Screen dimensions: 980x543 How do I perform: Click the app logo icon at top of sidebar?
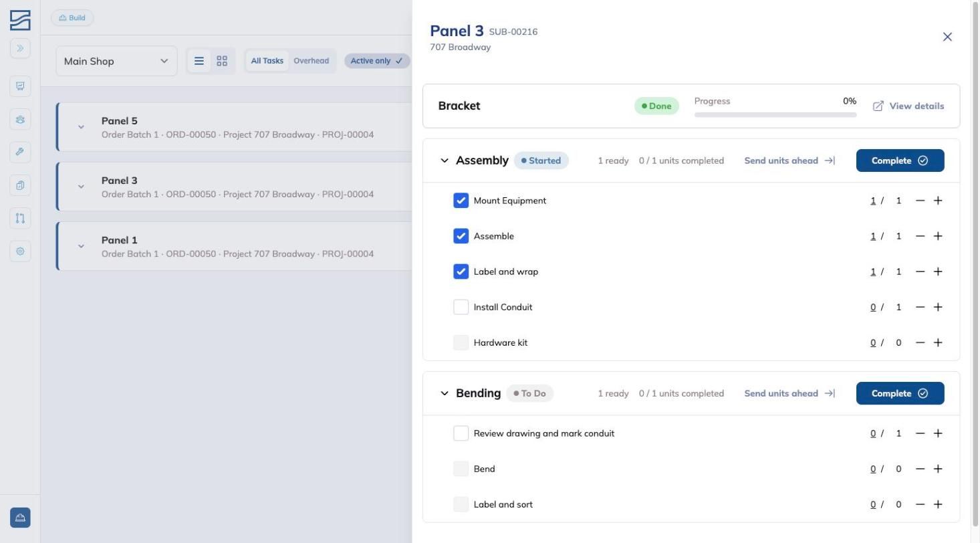pyautogui.click(x=20, y=20)
